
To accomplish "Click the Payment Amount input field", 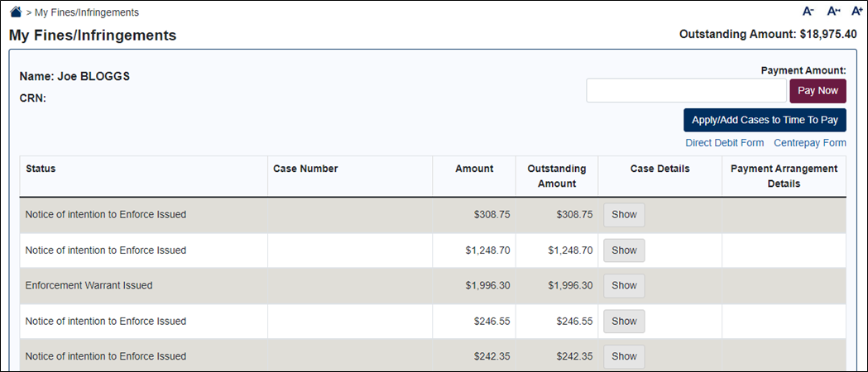I will [x=687, y=91].
